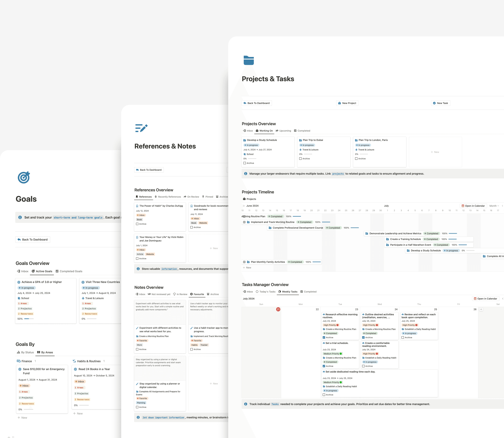Open the Month view dropdown
This screenshot has height=438, width=504.
click(494, 206)
